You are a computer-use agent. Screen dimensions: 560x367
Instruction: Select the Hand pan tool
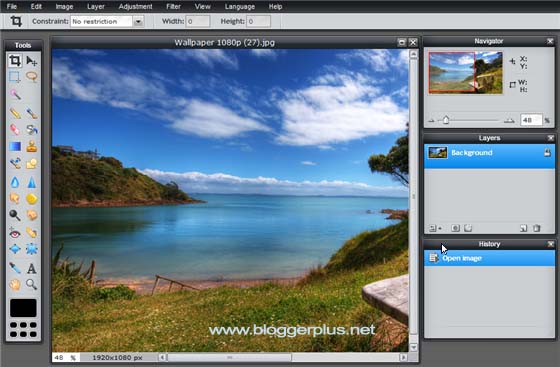15,285
